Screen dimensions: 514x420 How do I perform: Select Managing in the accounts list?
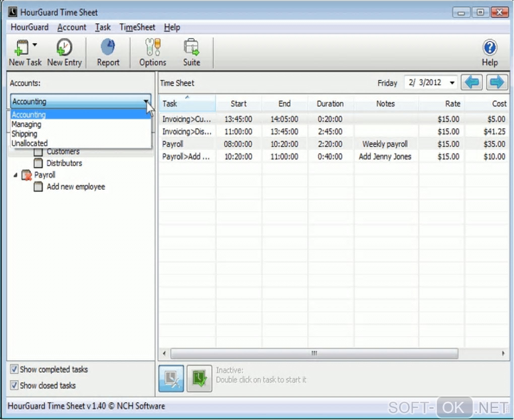81,124
